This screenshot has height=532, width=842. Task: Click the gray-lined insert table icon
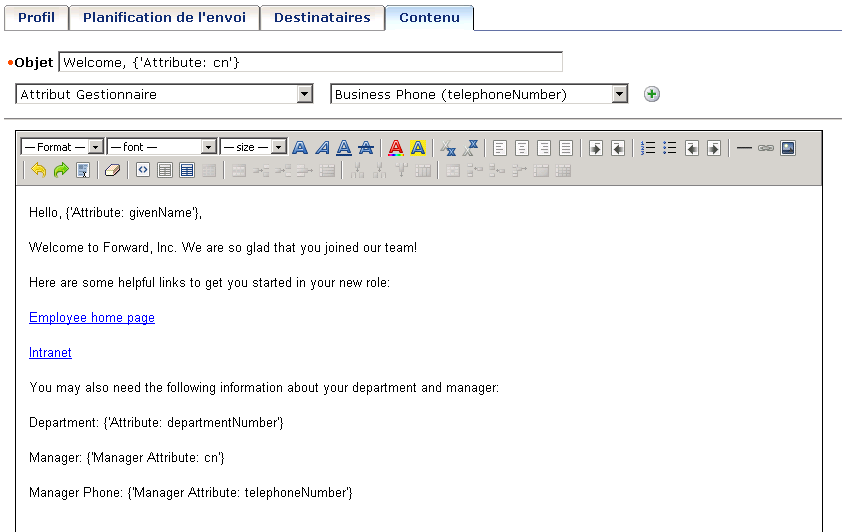pos(165,171)
